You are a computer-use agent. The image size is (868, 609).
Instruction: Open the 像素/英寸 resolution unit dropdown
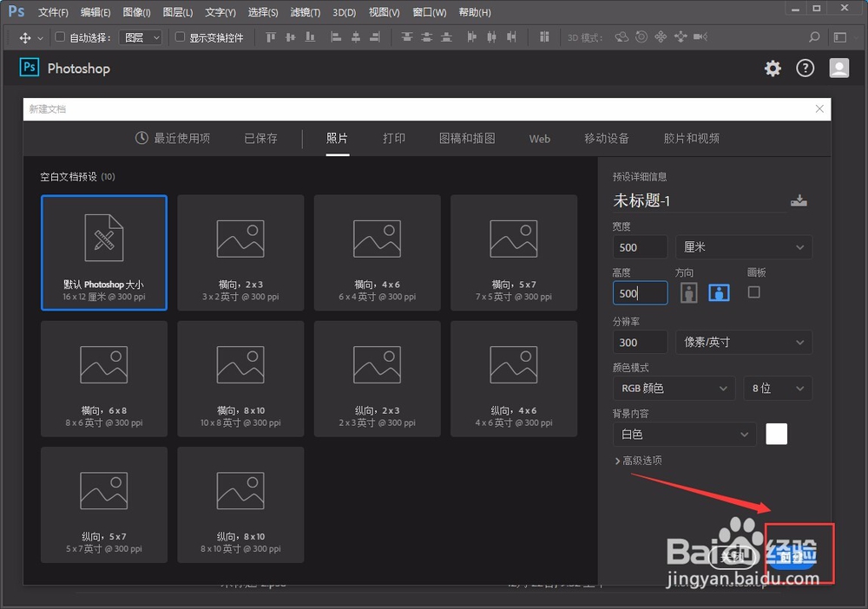pos(744,343)
